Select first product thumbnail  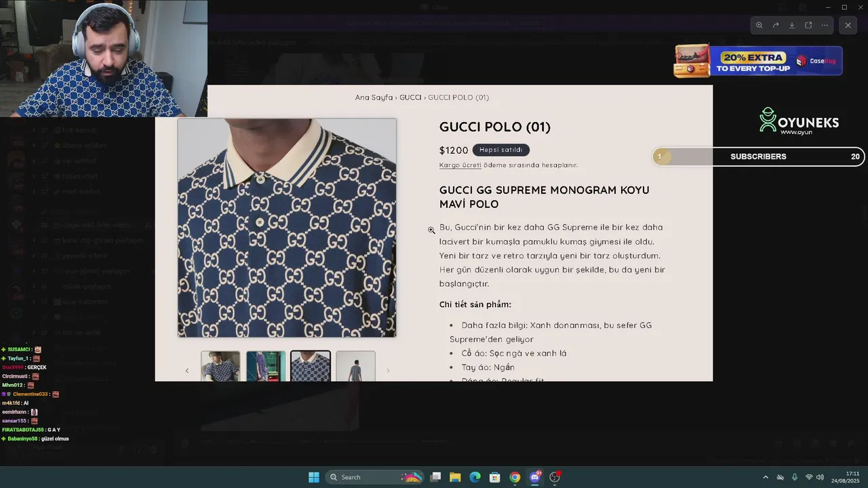pos(220,366)
